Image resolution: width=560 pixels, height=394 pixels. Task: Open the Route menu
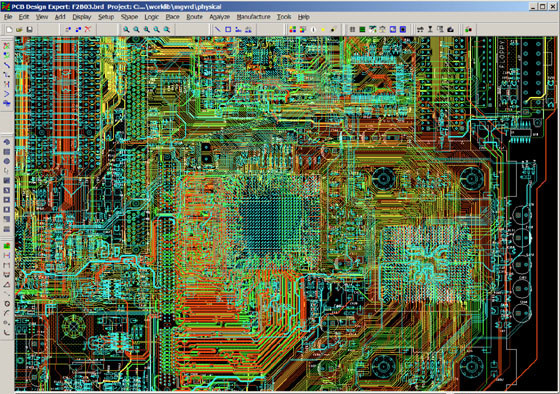[194, 17]
